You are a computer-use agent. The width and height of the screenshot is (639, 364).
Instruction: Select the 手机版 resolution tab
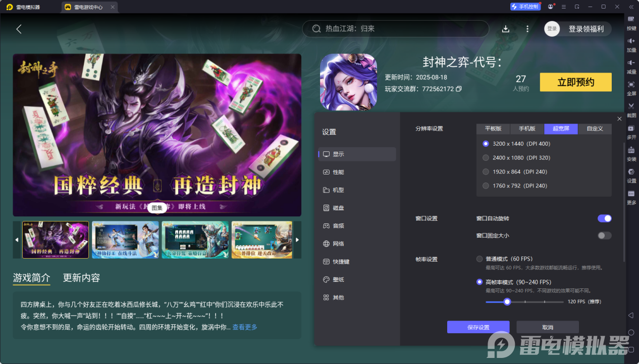(527, 129)
